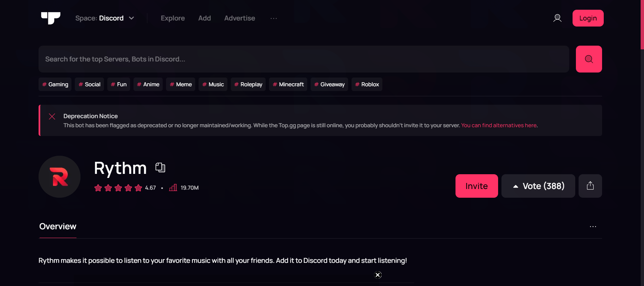Screen dimensions: 644x286
Task: Click the pink search magnifier button
Action: 589,59
